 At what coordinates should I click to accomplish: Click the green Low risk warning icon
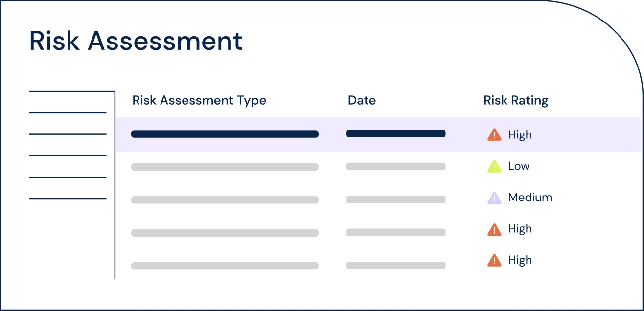pyautogui.click(x=494, y=167)
